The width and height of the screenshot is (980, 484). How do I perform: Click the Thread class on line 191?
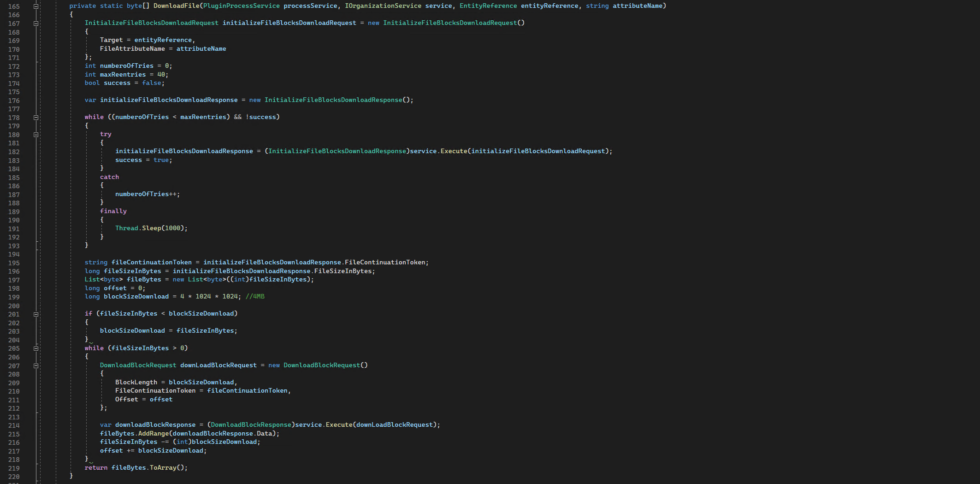[127, 228]
